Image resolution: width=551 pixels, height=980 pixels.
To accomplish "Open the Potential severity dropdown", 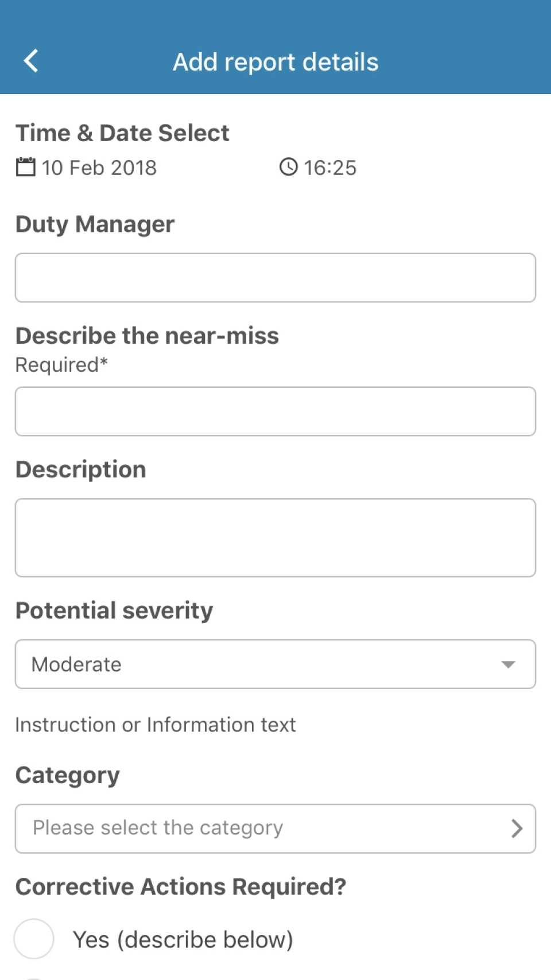I will pyautogui.click(x=275, y=664).
